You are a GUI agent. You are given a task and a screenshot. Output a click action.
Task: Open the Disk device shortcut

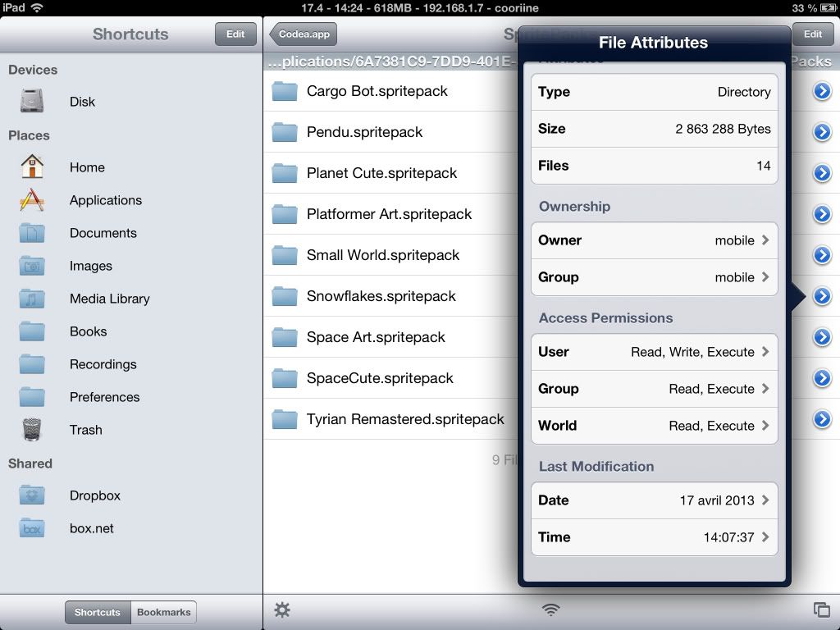tap(131, 101)
